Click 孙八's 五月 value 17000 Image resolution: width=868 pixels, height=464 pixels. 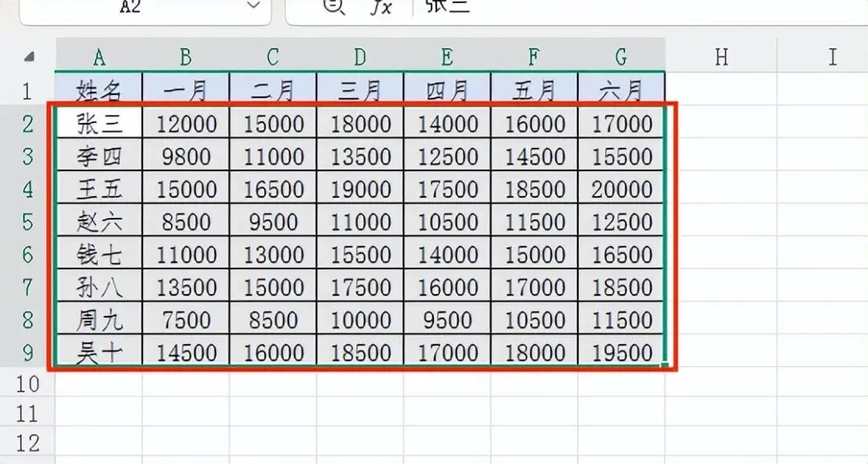point(534,286)
